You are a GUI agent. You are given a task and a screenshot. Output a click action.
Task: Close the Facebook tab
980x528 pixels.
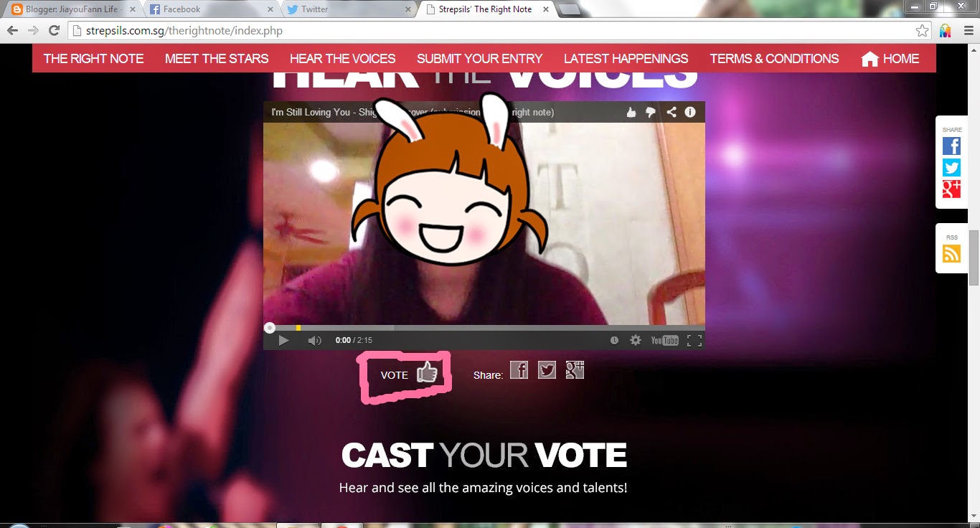click(270, 9)
